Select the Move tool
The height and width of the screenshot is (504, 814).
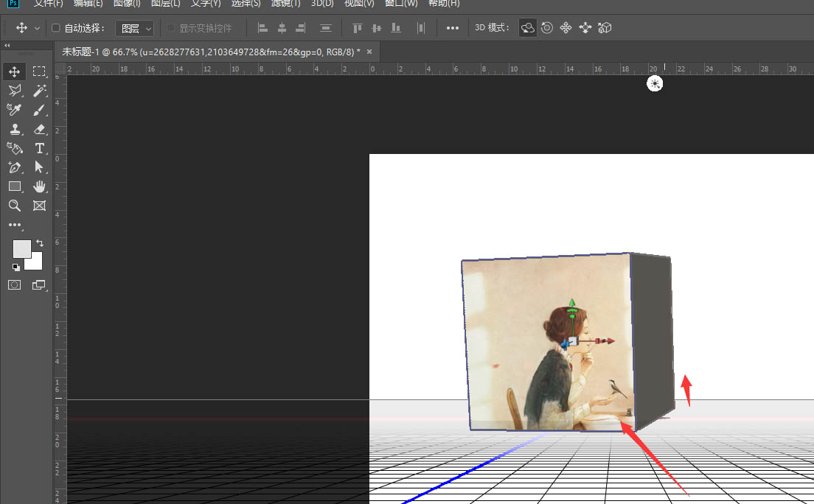click(13, 71)
